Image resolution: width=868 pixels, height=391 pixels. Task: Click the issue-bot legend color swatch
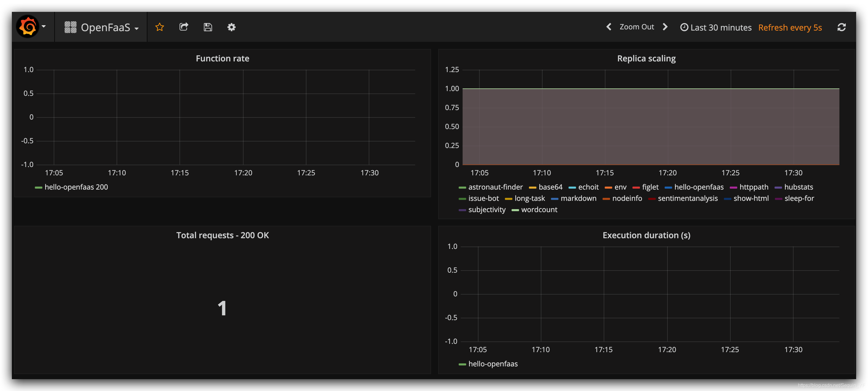point(462,199)
